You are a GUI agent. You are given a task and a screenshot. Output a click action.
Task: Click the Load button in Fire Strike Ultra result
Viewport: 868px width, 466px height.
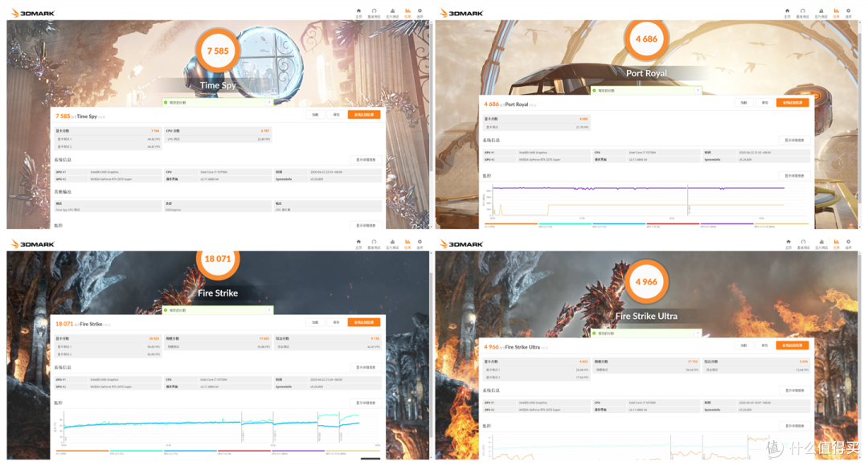tap(744, 345)
